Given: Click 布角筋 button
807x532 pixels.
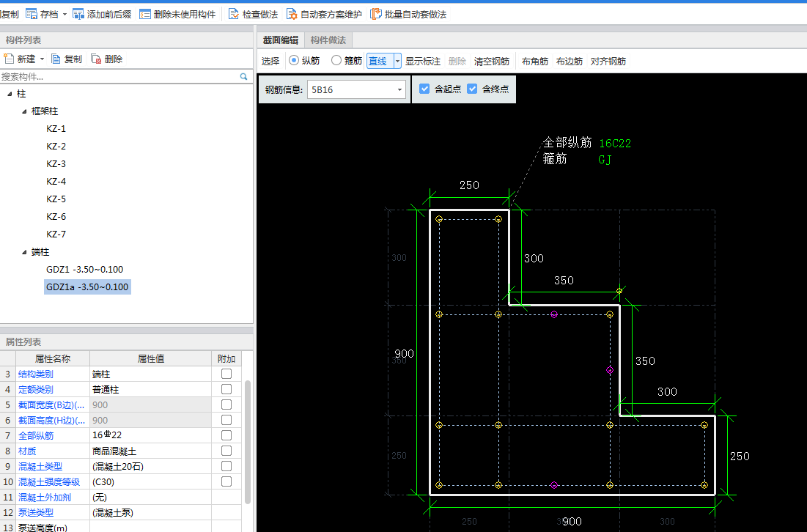Looking at the screenshot, I should tap(535, 62).
